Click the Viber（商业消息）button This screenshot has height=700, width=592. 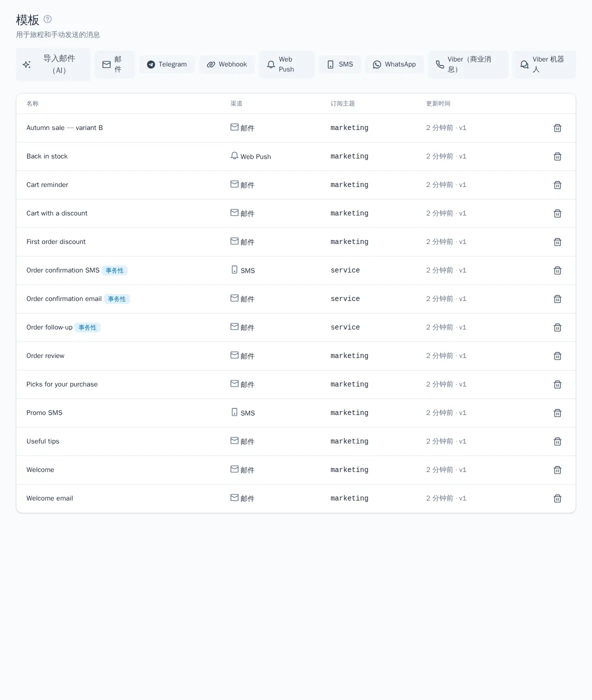tap(468, 64)
